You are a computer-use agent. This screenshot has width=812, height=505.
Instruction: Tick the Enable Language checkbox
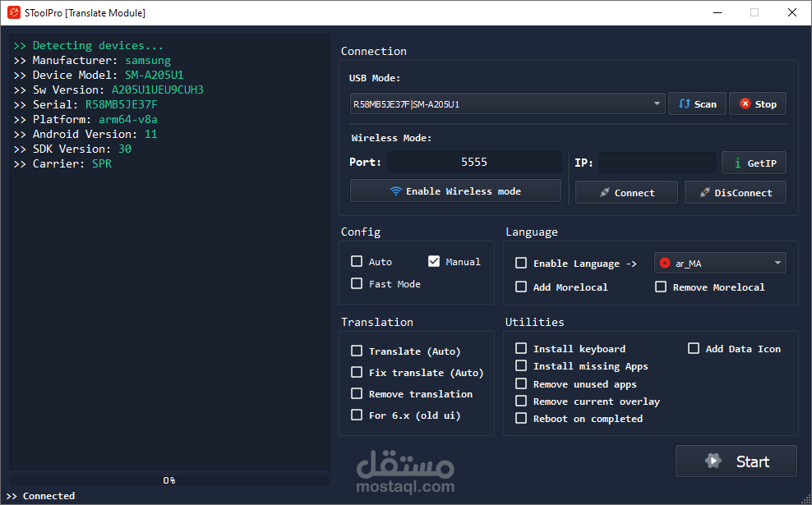point(521,263)
